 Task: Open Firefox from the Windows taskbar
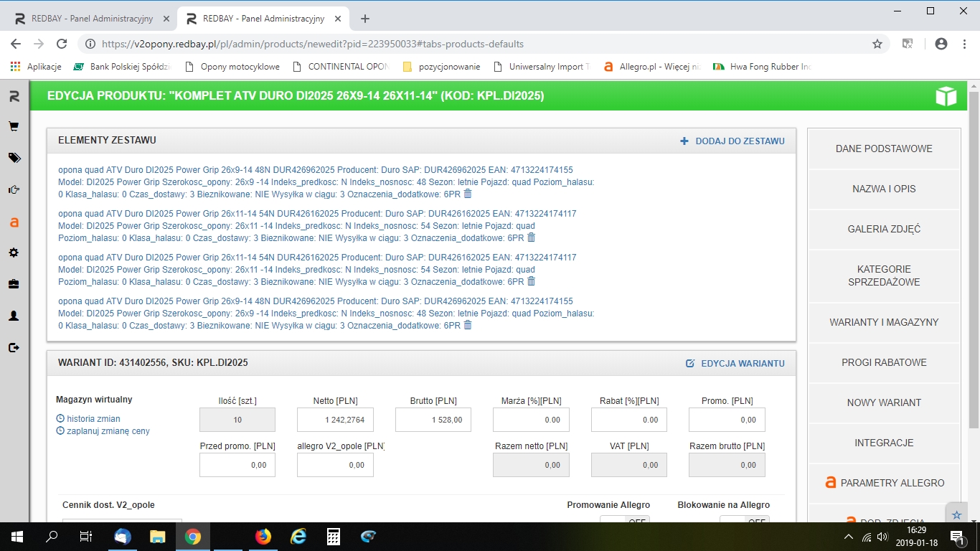click(x=263, y=537)
